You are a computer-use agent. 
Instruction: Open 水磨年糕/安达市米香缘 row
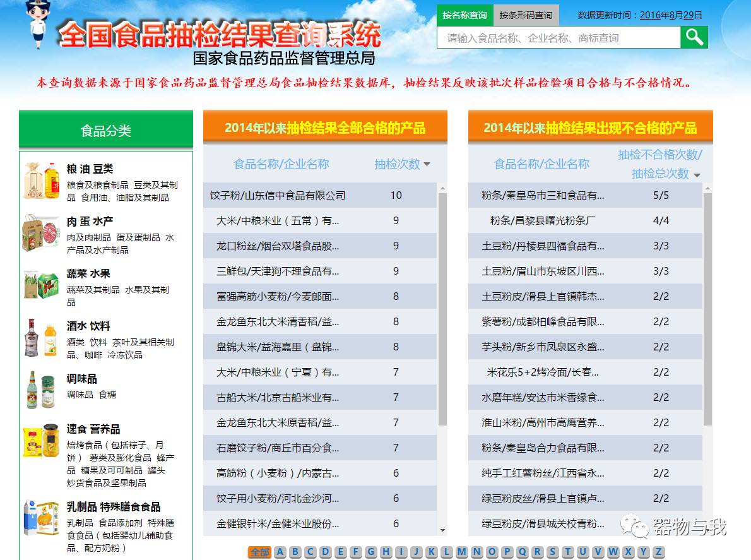point(585,397)
